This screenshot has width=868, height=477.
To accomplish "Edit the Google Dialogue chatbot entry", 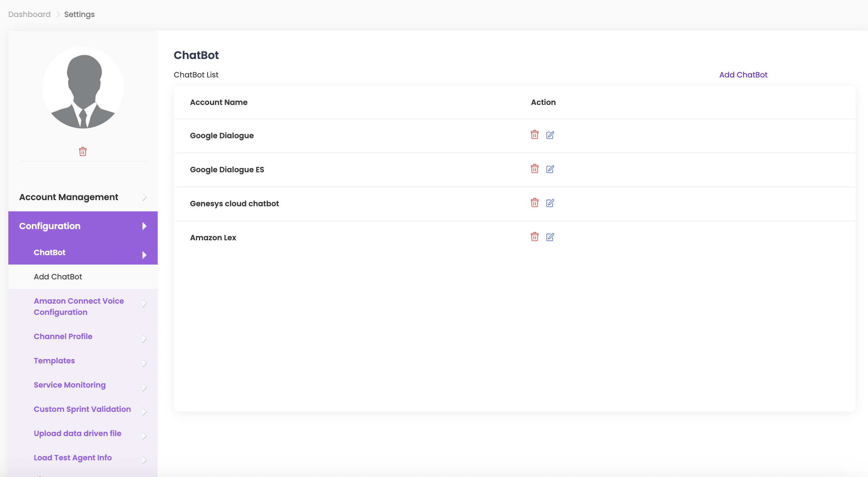I will (x=550, y=135).
